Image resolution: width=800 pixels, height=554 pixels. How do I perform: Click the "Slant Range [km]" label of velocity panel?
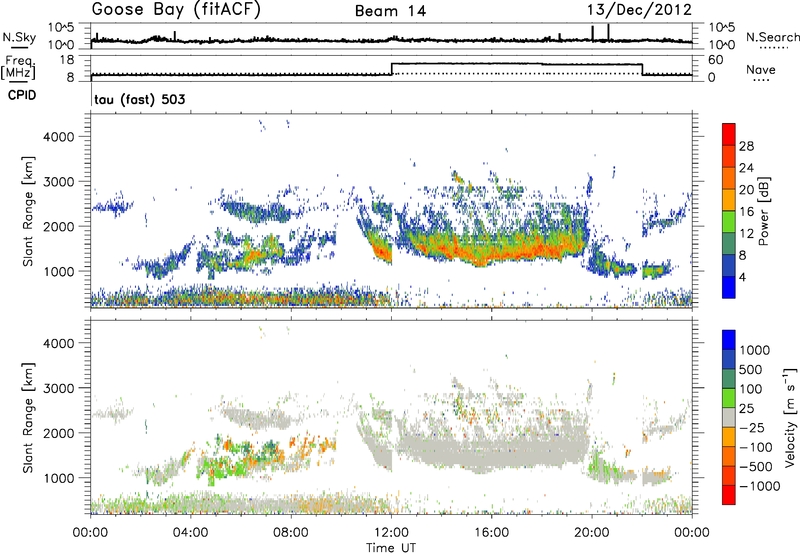pyautogui.click(x=28, y=417)
